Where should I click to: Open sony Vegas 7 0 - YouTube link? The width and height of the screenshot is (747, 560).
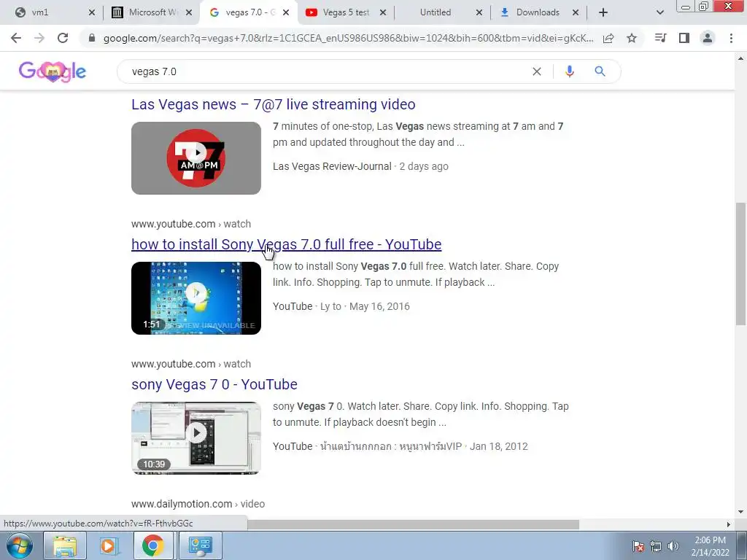pyautogui.click(x=214, y=384)
